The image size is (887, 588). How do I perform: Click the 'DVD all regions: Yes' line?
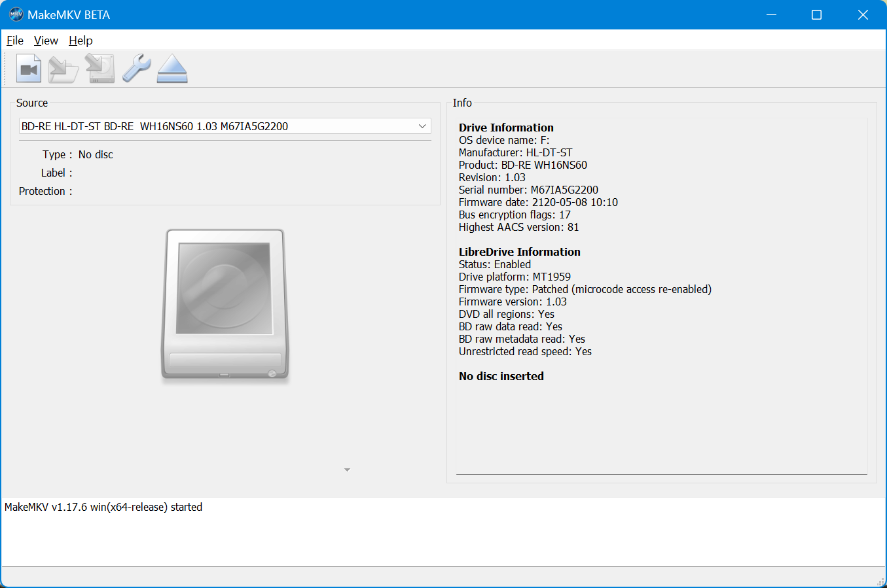[x=507, y=314]
